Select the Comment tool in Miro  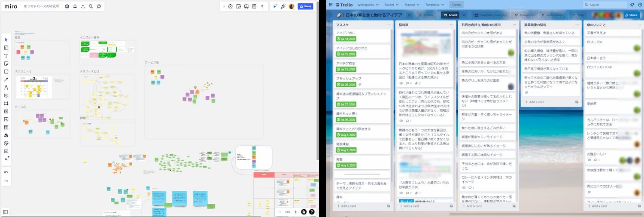coord(6,95)
